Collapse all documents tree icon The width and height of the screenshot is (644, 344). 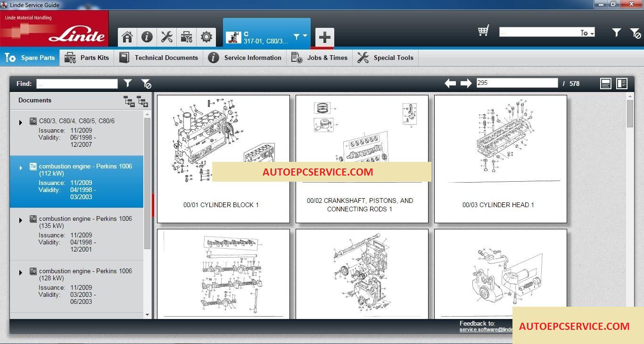pyautogui.click(x=129, y=101)
